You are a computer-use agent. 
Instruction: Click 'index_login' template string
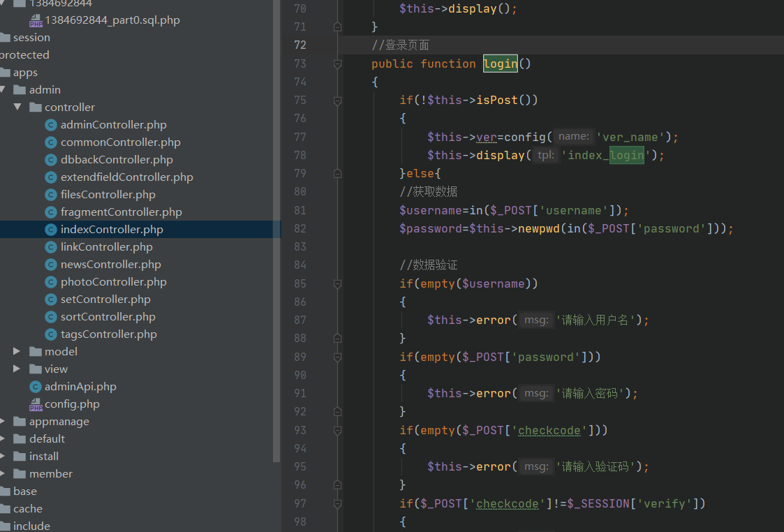click(605, 156)
